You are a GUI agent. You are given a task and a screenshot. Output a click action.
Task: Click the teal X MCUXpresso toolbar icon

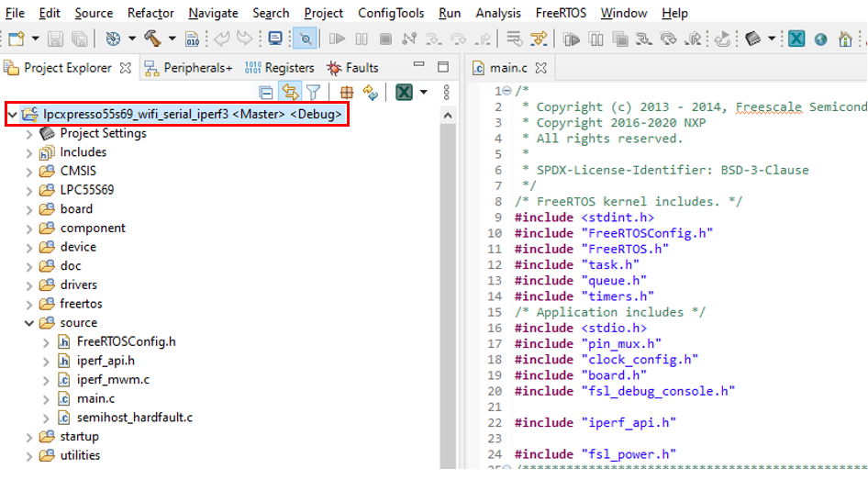pyautogui.click(x=796, y=39)
